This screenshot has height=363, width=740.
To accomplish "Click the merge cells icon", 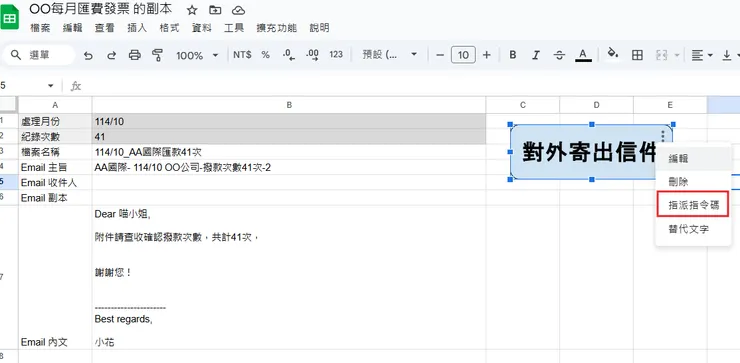I will click(x=662, y=55).
